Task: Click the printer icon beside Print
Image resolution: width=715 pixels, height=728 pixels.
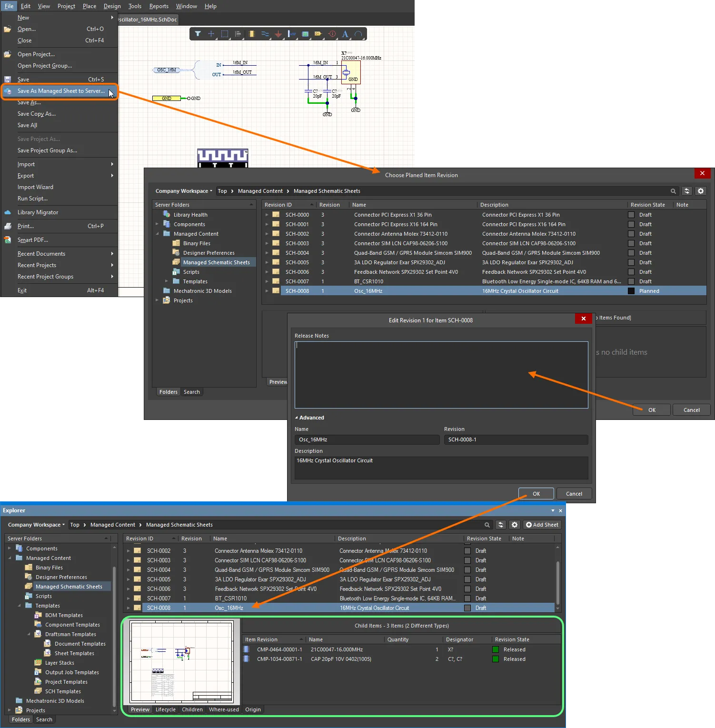Action: pyautogui.click(x=8, y=226)
